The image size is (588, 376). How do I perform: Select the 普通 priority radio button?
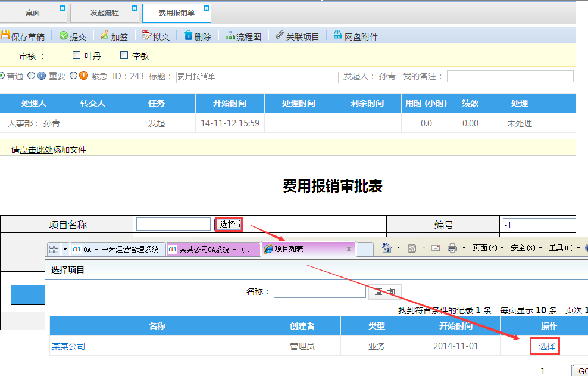click(2, 76)
